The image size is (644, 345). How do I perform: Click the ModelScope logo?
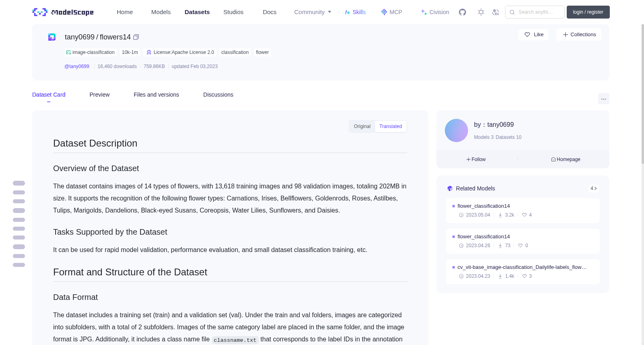pos(63,12)
